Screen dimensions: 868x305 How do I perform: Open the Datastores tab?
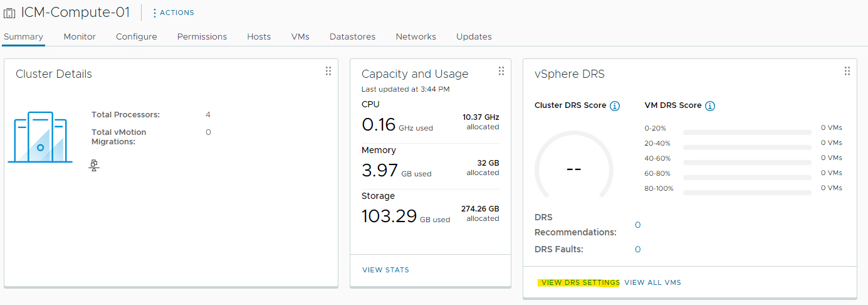click(x=352, y=36)
